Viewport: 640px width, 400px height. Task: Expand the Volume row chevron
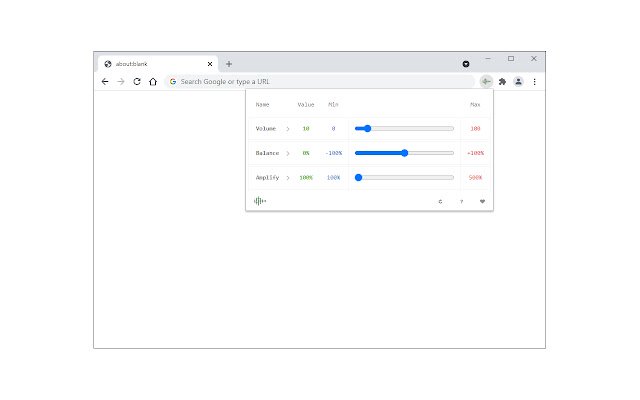(x=288, y=129)
